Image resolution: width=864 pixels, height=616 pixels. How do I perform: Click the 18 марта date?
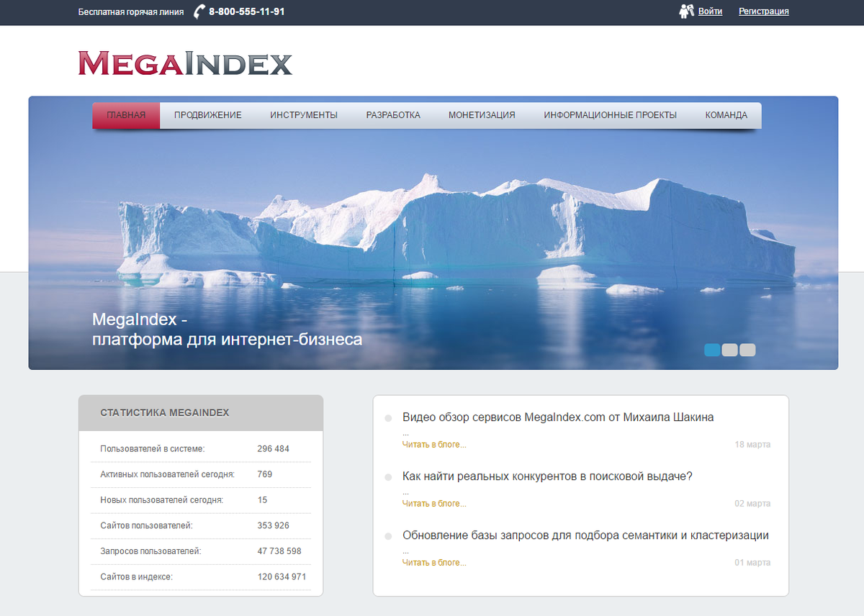click(752, 445)
